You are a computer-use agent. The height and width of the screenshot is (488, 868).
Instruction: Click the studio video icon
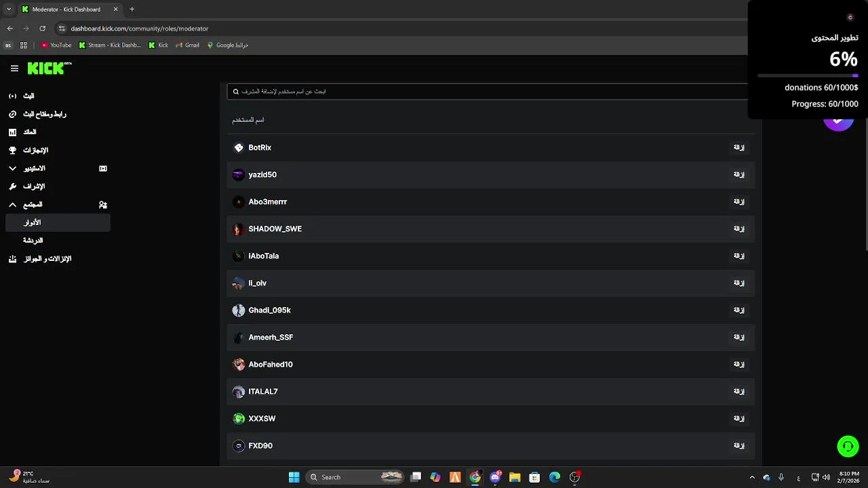103,168
